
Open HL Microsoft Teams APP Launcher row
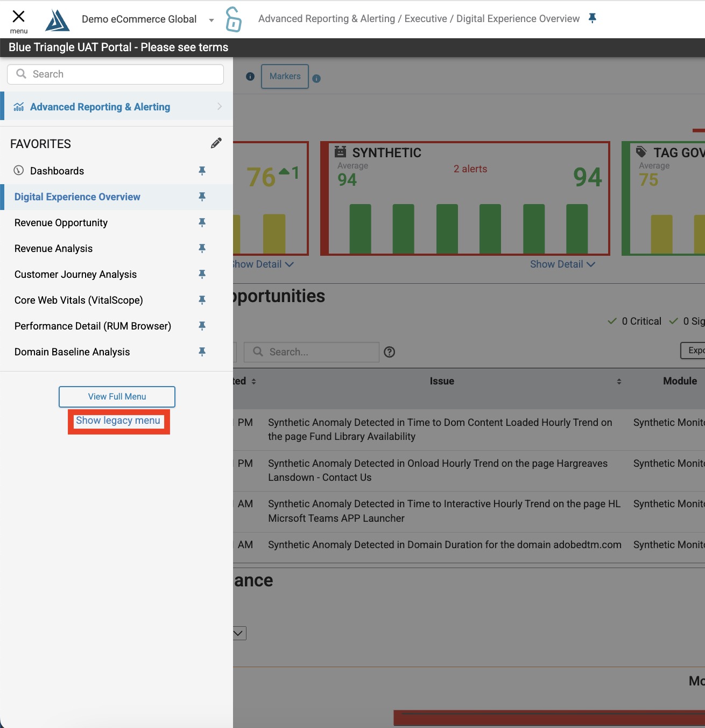pyautogui.click(x=444, y=511)
